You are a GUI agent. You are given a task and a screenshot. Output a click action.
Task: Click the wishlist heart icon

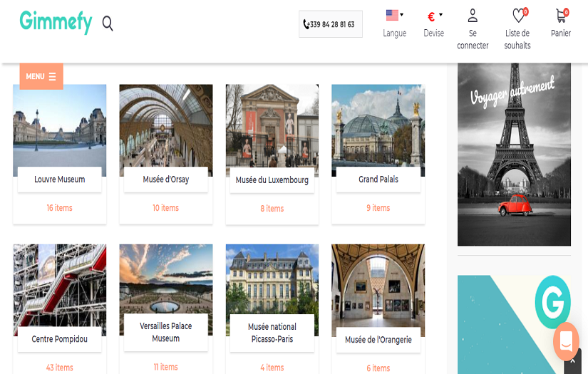coord(519,16)
